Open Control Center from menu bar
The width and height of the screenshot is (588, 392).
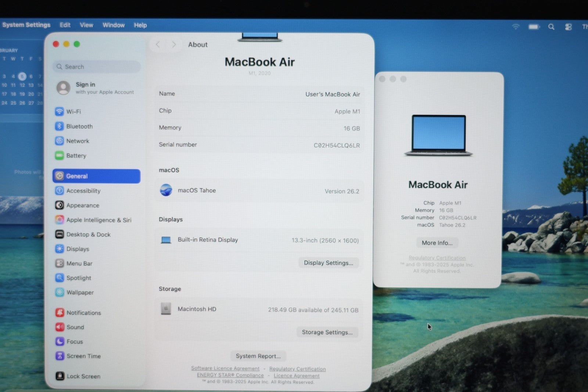[568, 27]
